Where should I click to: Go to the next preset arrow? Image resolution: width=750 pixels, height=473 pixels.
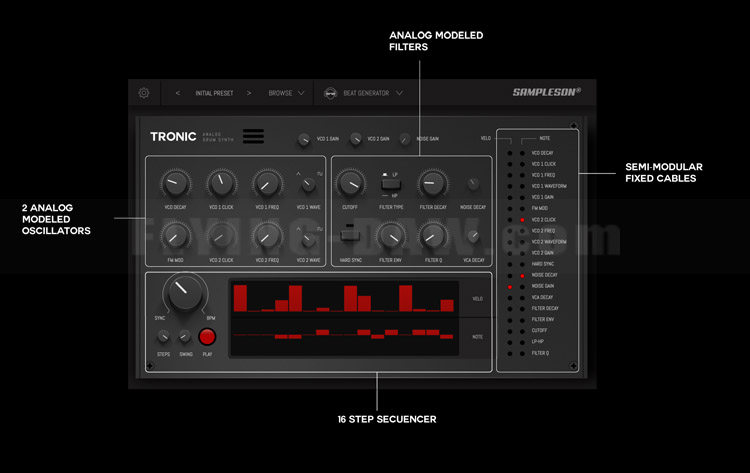249,93
